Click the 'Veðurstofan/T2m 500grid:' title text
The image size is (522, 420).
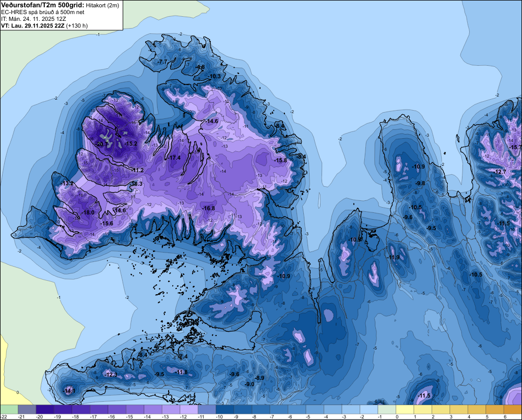pos(42,5)
